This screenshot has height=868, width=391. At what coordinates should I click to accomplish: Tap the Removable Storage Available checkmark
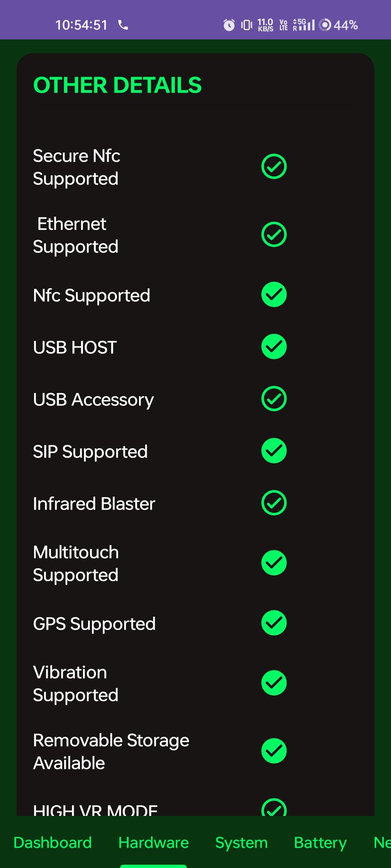point(274,751)
